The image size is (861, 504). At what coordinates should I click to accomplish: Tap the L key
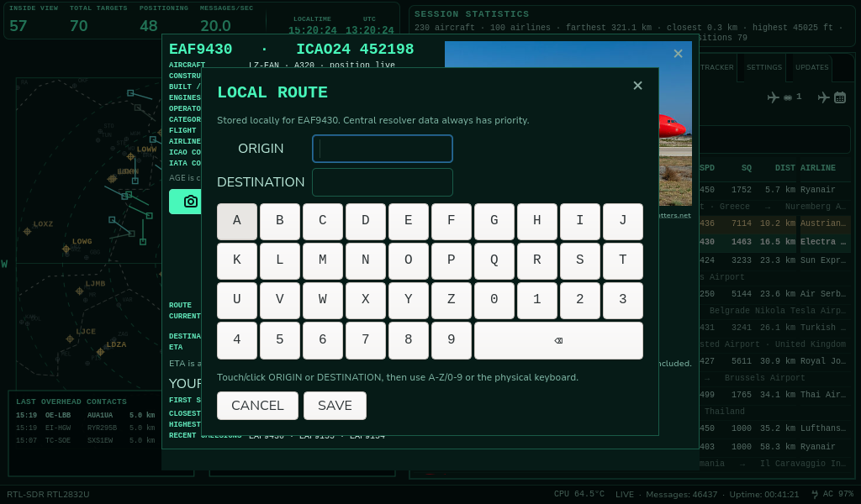(279, 261)
